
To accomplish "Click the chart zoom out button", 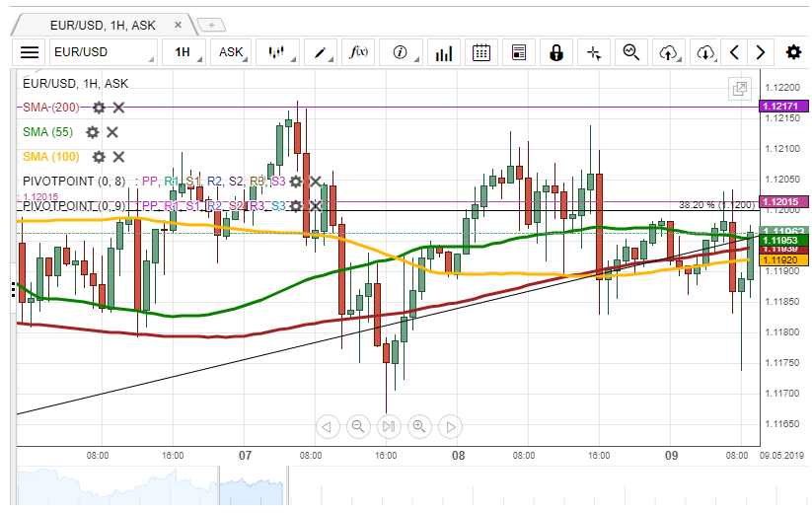I will 358,426.
